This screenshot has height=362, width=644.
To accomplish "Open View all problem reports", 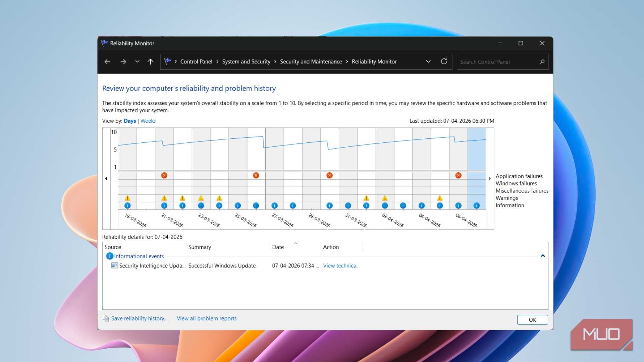I will tap(207, 318).
